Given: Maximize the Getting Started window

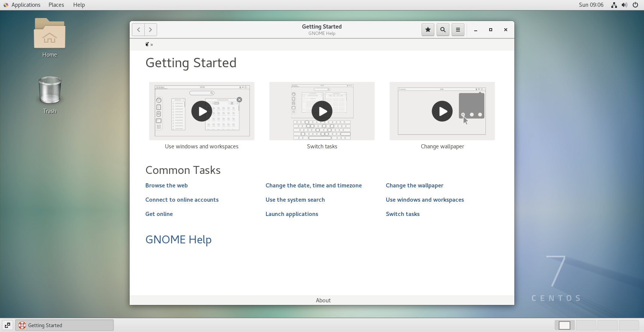Looking at the screenshot, I should (491, 30).
